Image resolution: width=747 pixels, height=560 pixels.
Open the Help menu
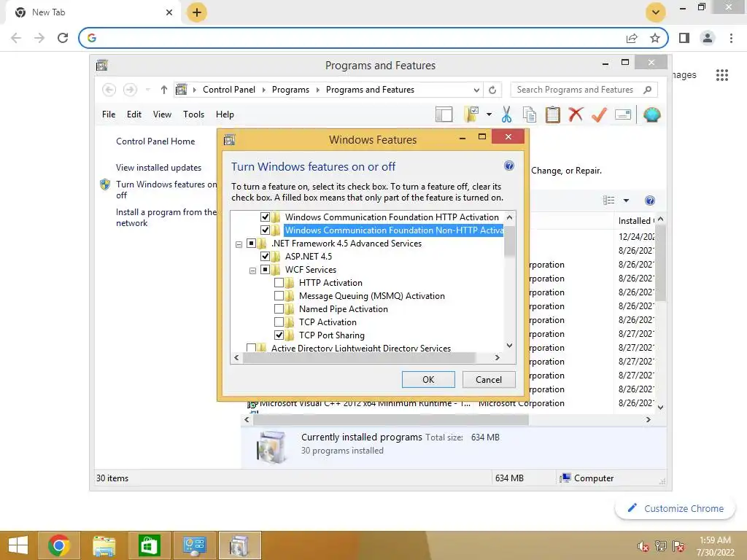[x=225, y=114]
